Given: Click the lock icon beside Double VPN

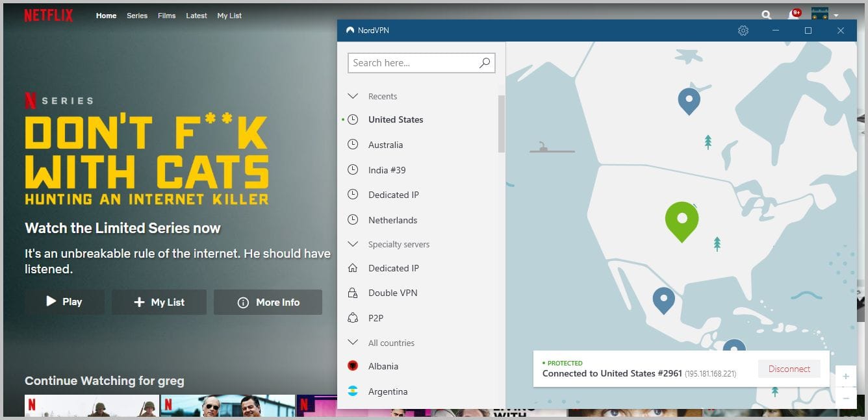Looking at the screenshot, I should coord(353,293).
